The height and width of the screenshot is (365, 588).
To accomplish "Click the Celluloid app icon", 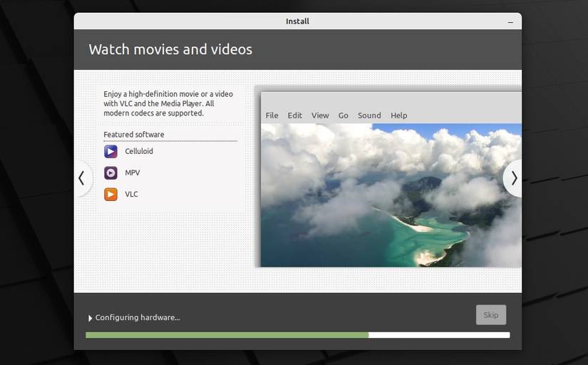I will click(110, 152).
